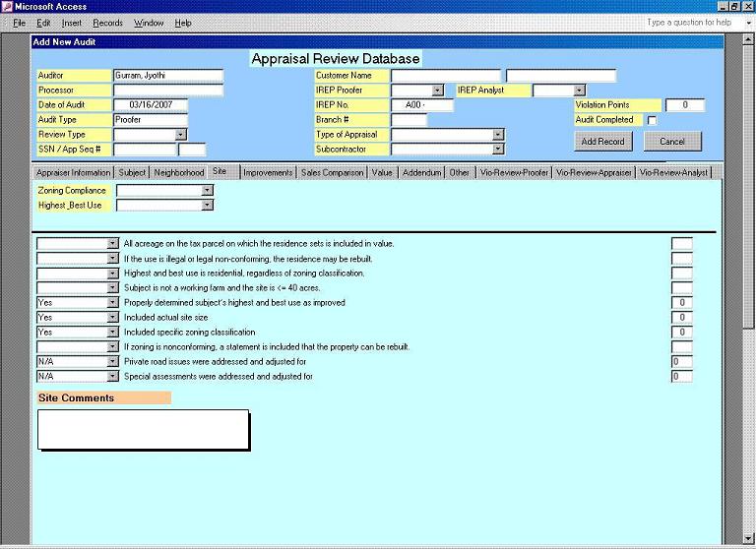Open the Subcontractor dropdown
Viewport: 756px width, 549px height.
click(498, 150)
